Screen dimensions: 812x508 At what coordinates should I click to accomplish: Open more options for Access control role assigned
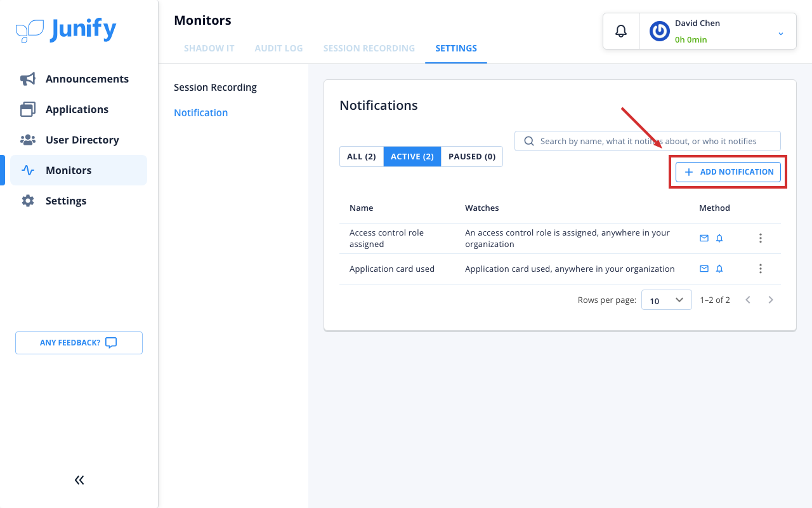click(x=761, y=238)
